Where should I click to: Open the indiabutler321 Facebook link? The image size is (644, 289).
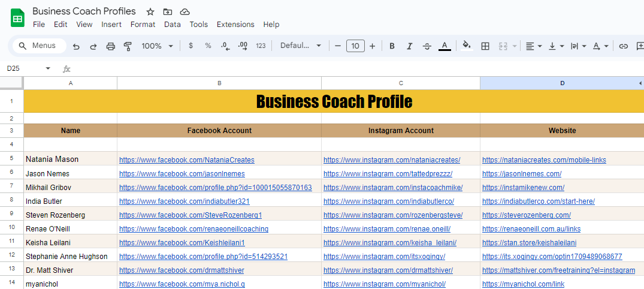185,201
